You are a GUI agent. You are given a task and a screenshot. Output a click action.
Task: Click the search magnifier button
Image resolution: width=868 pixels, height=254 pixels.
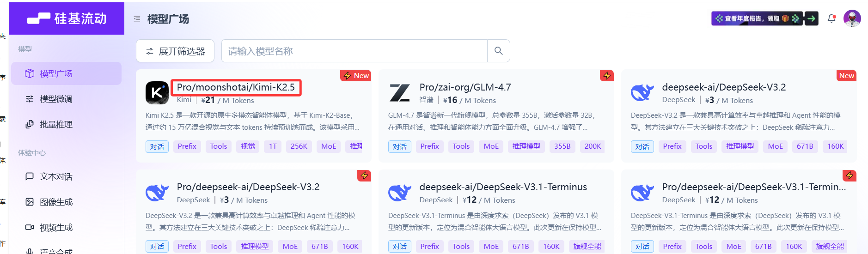coord(498,51)
